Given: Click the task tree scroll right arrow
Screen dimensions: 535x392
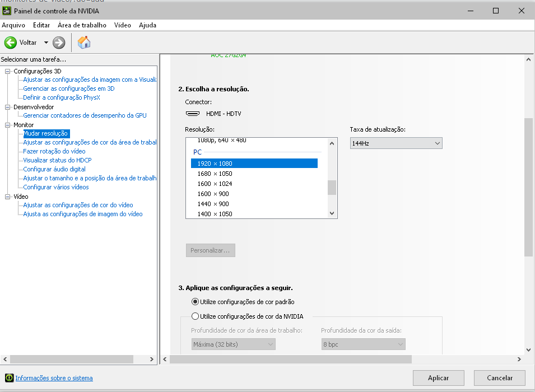Looking at the screenshot, I should (152, 360).
